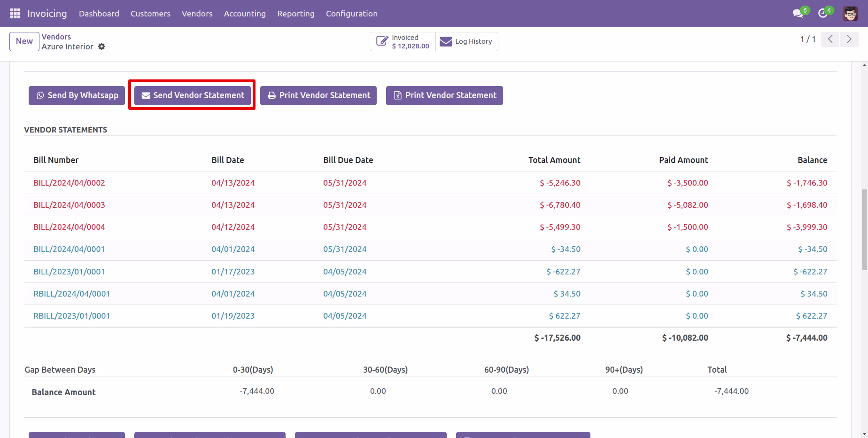Screen dimensions: 868x438
Task: Open the activities clock icon
Action: click(x=822, y=13)
